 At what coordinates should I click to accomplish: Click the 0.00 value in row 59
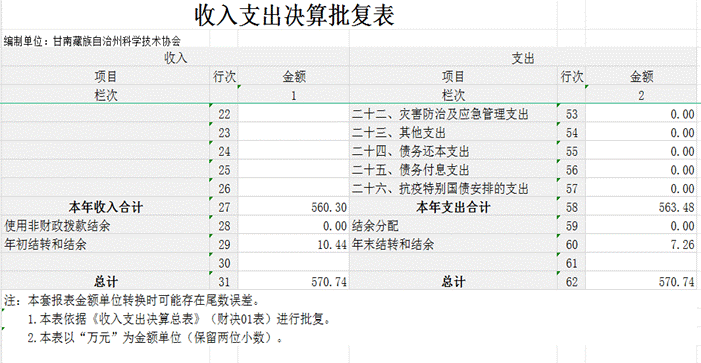(x=641, y=226)
